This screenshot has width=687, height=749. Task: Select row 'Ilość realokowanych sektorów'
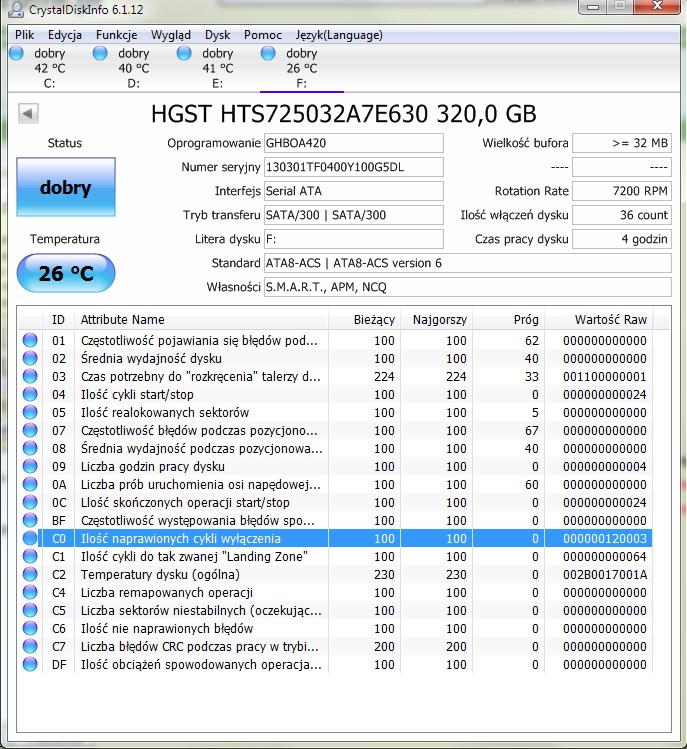(335, 412)
